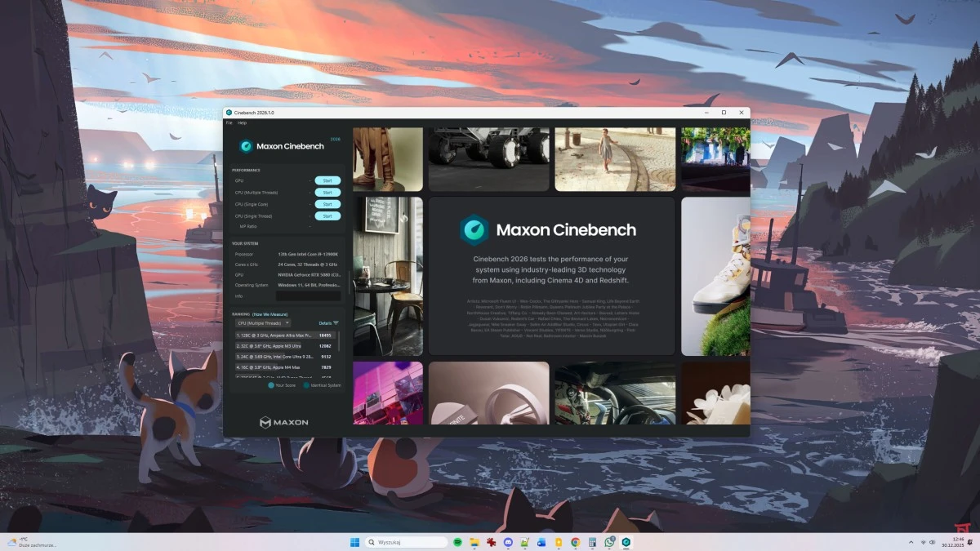The width and height of the screenshot is (980, 551).
Task: Click the Details filter icon in Ranking
Action: point(336,323)
